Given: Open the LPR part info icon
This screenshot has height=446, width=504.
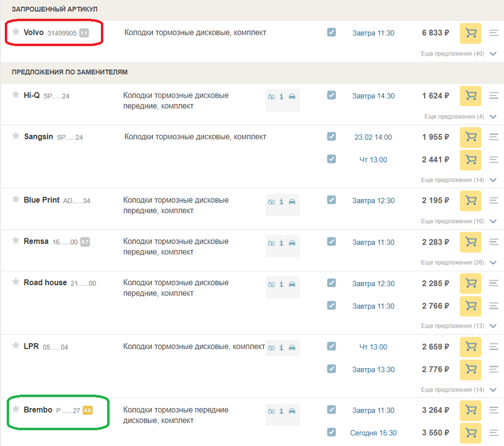Looking at the screenshot, I should point(281,348).
